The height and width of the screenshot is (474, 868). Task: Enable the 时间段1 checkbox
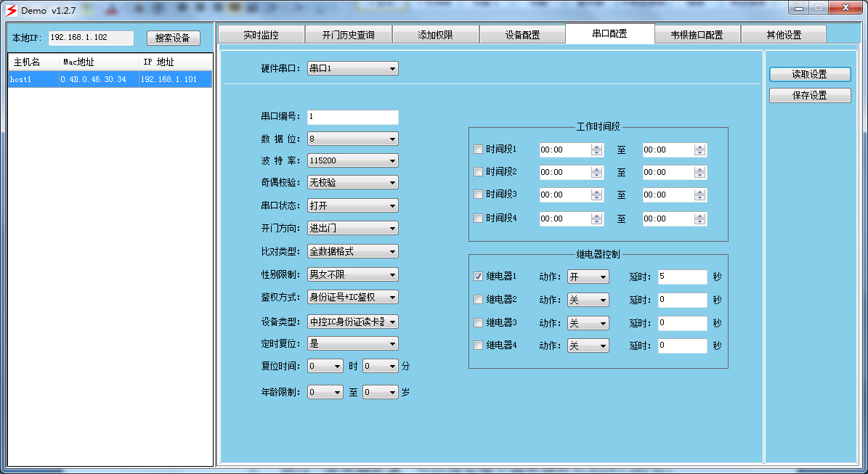coord(478,150)
